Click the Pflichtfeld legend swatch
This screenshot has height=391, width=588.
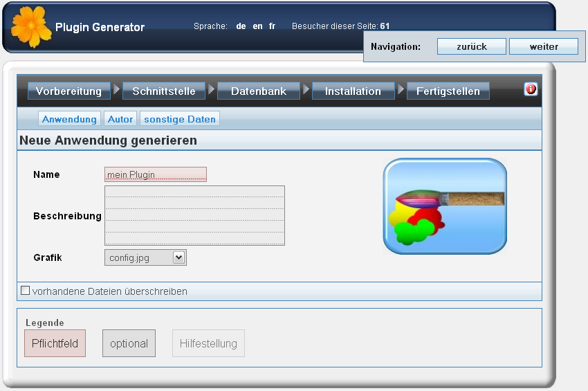[x=55, y=343]
